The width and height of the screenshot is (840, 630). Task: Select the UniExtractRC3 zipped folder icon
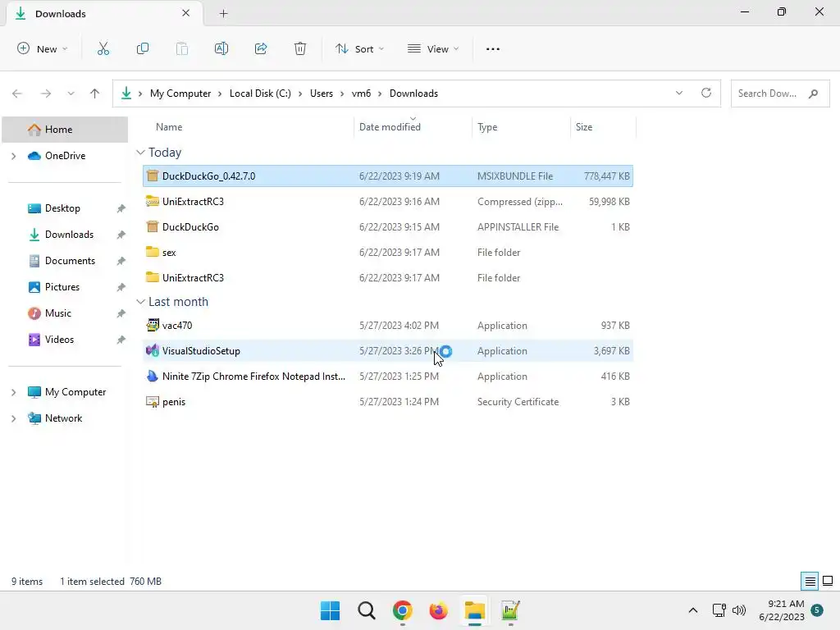click(153, 202)
